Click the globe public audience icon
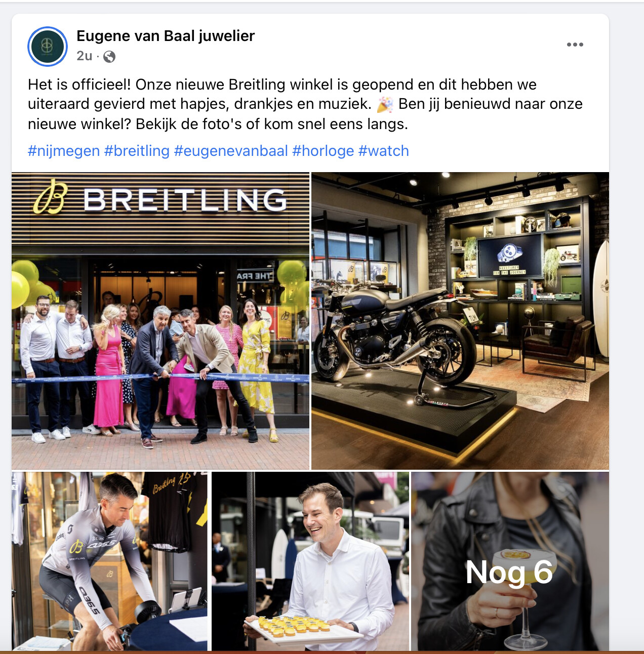The image size is (644, 654). coord(109,57)
